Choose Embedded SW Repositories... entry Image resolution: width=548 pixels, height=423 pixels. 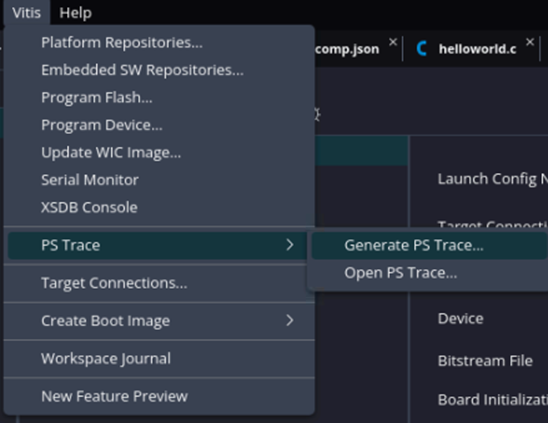pyautogui.click(x=159, y=70)
